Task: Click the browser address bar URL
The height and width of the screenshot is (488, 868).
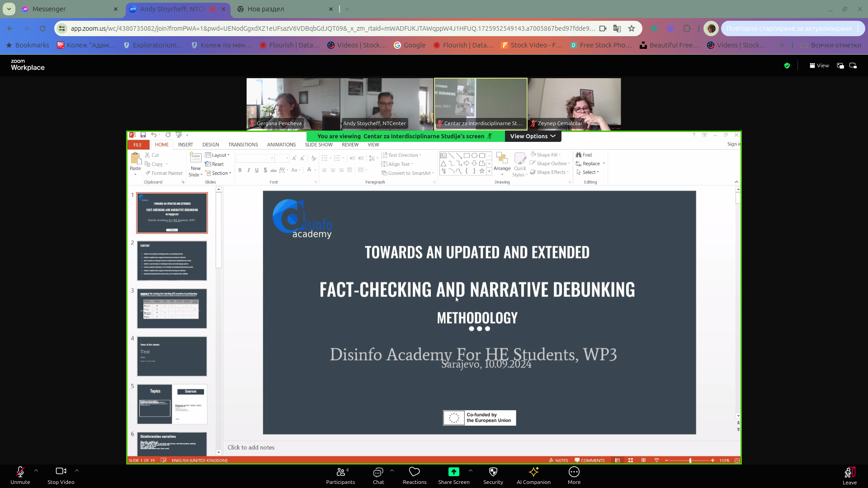Action: [333, 28]
